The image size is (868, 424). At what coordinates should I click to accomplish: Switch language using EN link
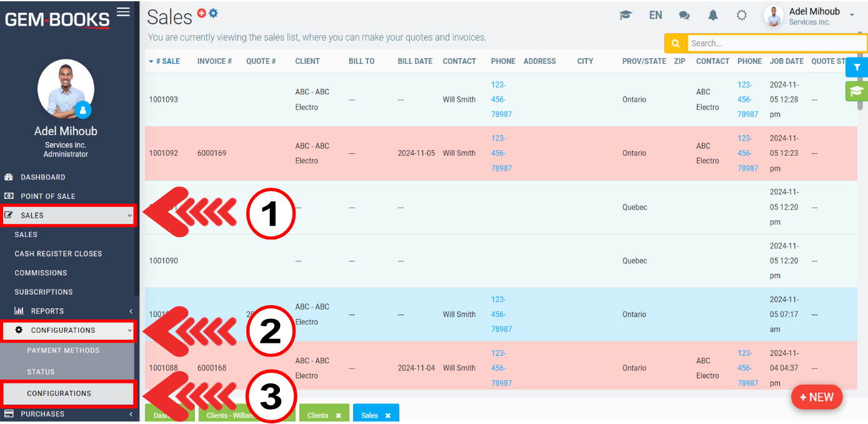tap(656, 16)
